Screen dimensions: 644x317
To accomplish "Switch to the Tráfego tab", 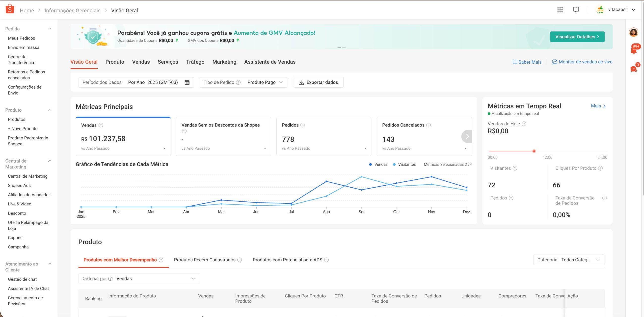I will point(195,62).
